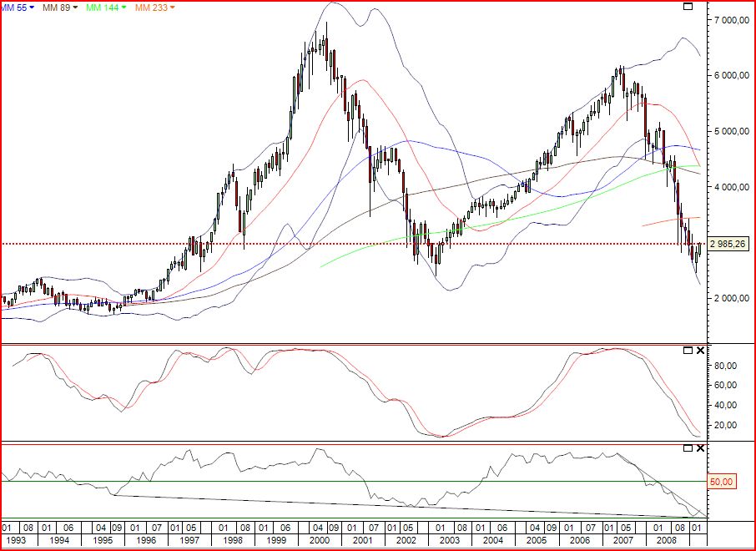Select year 2001 on the time axis
The width and height of the screenshot is (756, 551).
(x=363, y=540)
